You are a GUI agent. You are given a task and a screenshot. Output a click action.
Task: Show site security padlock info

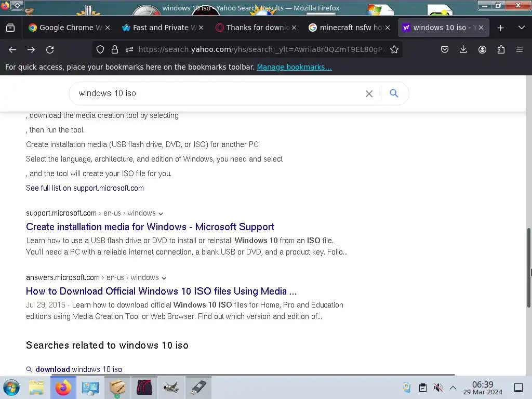(x=115, y=49)
